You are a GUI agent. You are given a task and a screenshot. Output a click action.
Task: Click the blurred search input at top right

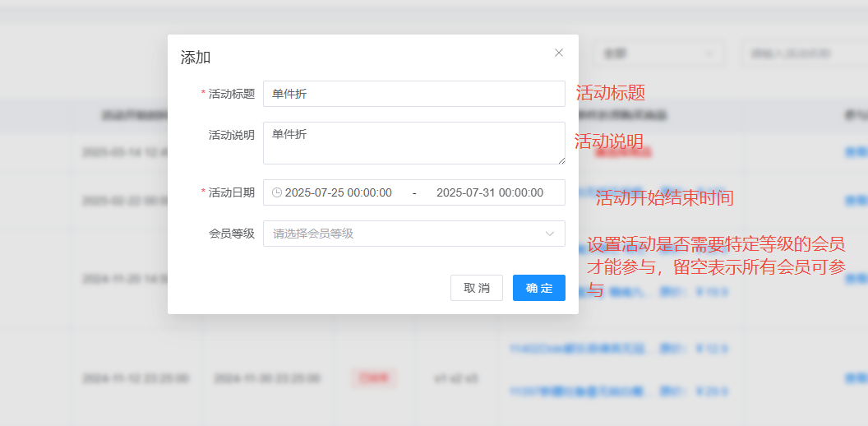801,53
